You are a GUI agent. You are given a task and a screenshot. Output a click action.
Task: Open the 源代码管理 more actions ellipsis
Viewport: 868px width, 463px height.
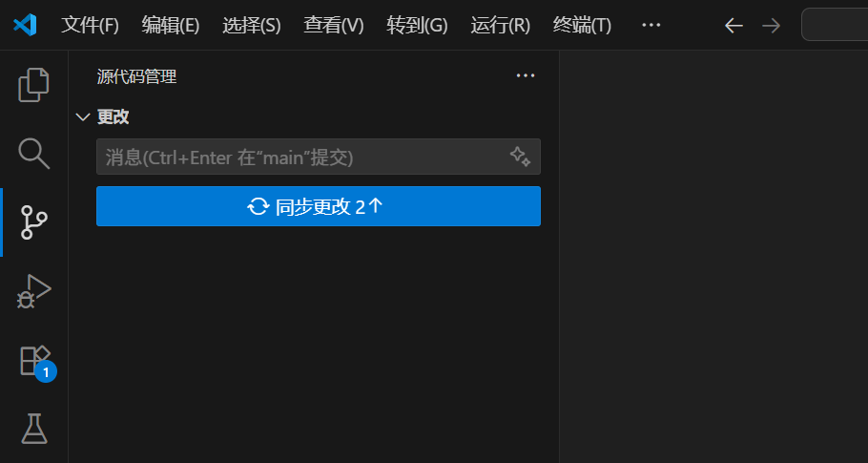(526, 75)
